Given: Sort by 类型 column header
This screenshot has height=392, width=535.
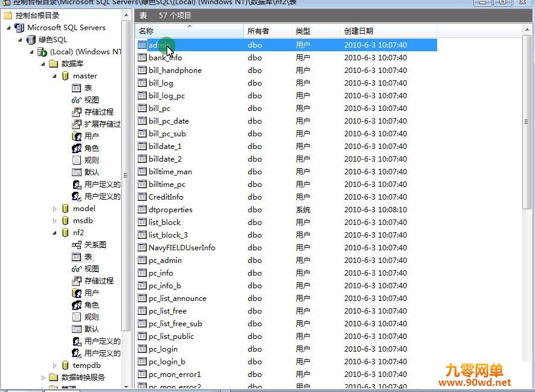Looking at the screenshot, I should (316, 31).
